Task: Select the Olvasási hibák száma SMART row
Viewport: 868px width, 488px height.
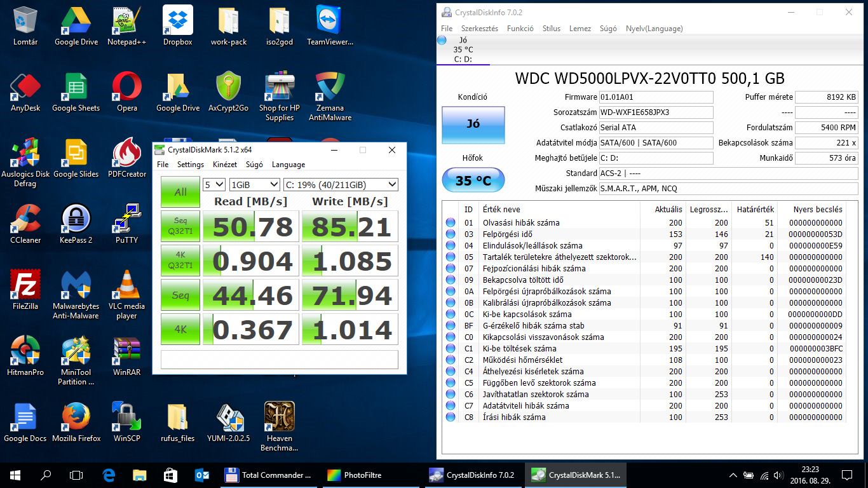Action: coord(520,223)
